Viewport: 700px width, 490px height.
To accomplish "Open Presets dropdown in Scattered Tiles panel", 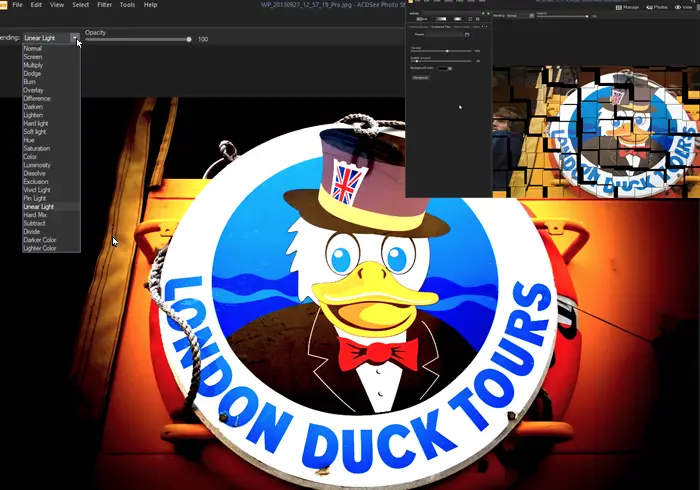I will point(445,34).
